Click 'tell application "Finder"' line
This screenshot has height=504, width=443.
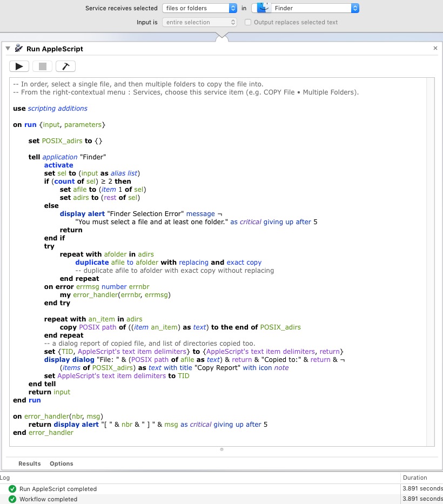click(x=67, y=157)
